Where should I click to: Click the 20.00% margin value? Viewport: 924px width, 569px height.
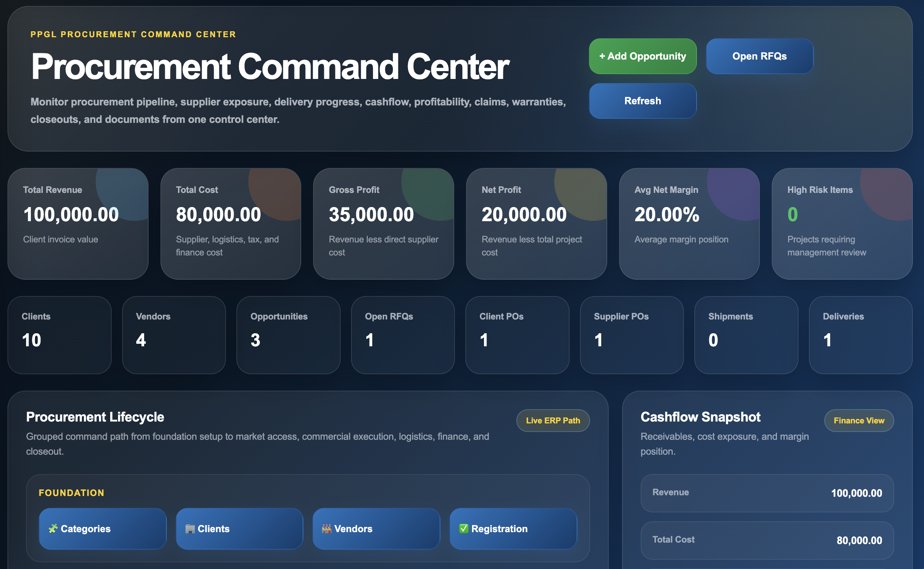click(667, 214)
